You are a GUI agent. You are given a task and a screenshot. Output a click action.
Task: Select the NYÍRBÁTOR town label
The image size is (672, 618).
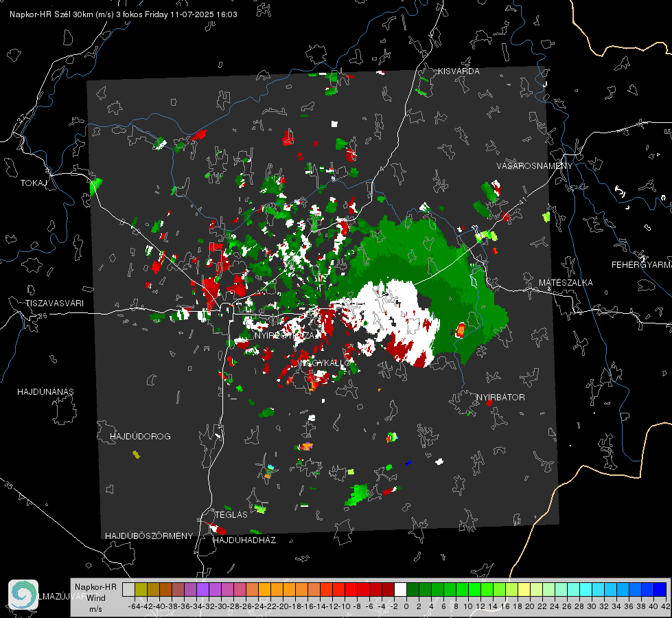click(500, 398)
